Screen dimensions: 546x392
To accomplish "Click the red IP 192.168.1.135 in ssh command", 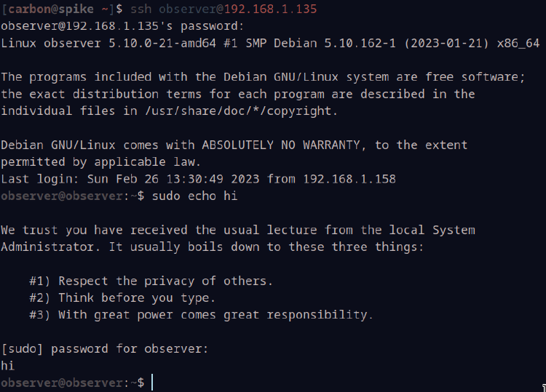I will pos(271,9).
